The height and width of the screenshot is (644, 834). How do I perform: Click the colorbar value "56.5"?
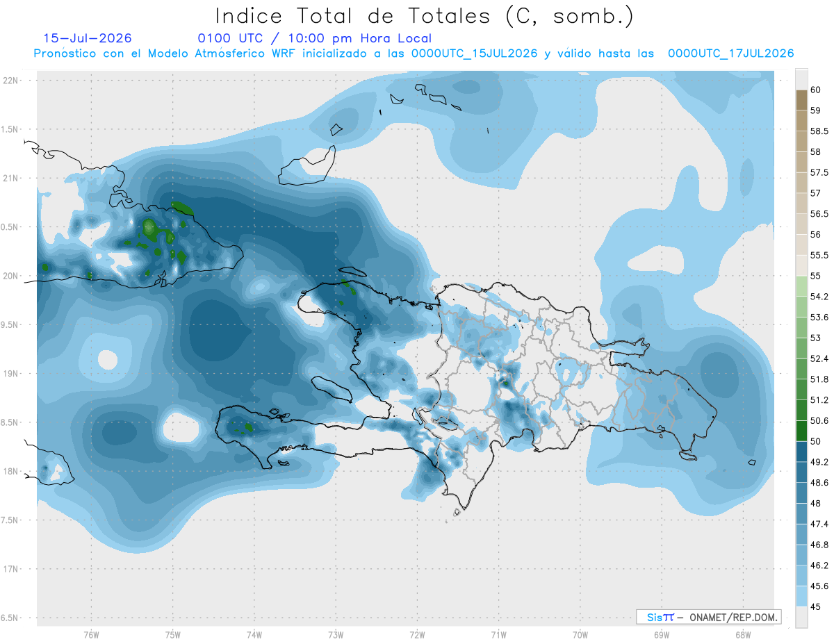point(819,214)
